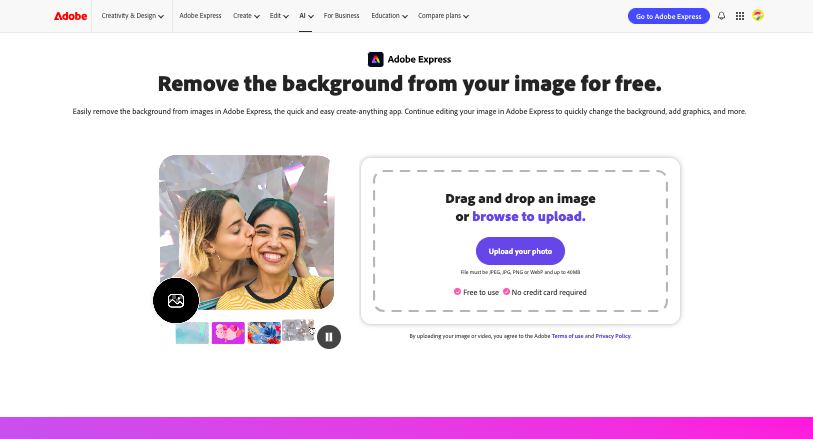This screenshot has width=813, height=439.
Task: Select the teal gradient background thumbnail
Action: (x=192, y=333)
